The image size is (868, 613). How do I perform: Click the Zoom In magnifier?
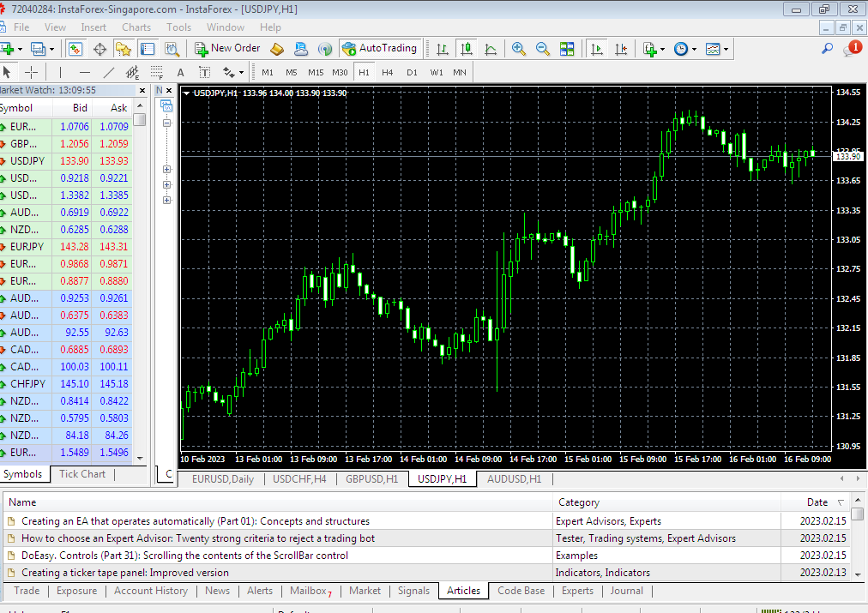tap(518, 49)
